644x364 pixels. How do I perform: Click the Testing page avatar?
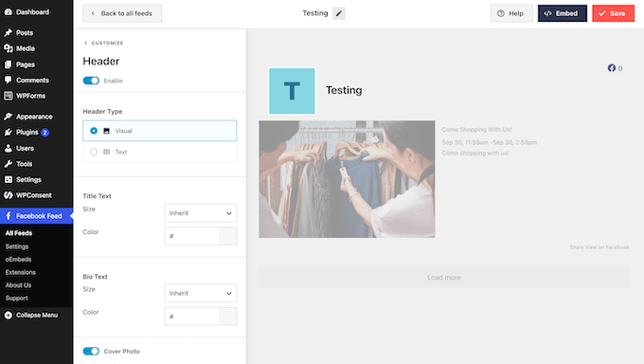292,91
